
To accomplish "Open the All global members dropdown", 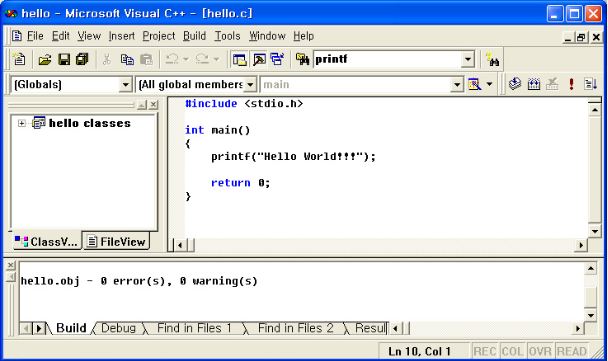I will pos(250,85).
